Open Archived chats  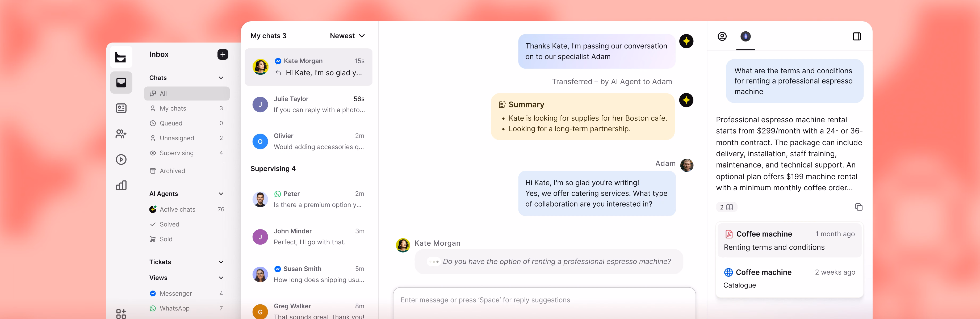pyautogui.click(x=187, y=171)
